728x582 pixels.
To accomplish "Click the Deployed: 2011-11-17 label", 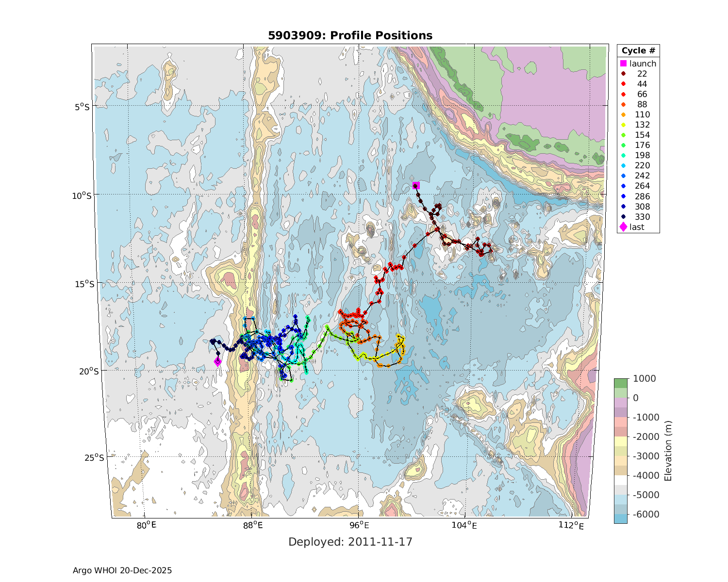I will [350, 542].
